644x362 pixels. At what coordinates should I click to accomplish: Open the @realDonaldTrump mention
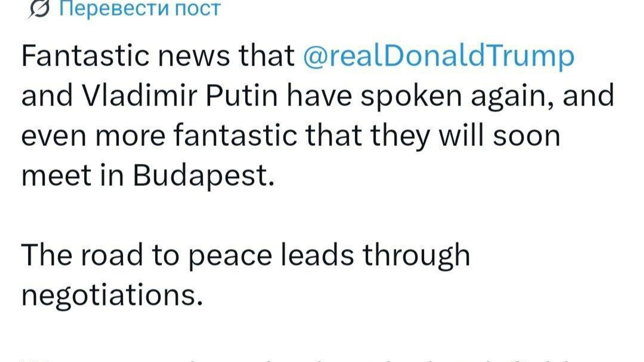pyautogui.click(x=438, y=56)
